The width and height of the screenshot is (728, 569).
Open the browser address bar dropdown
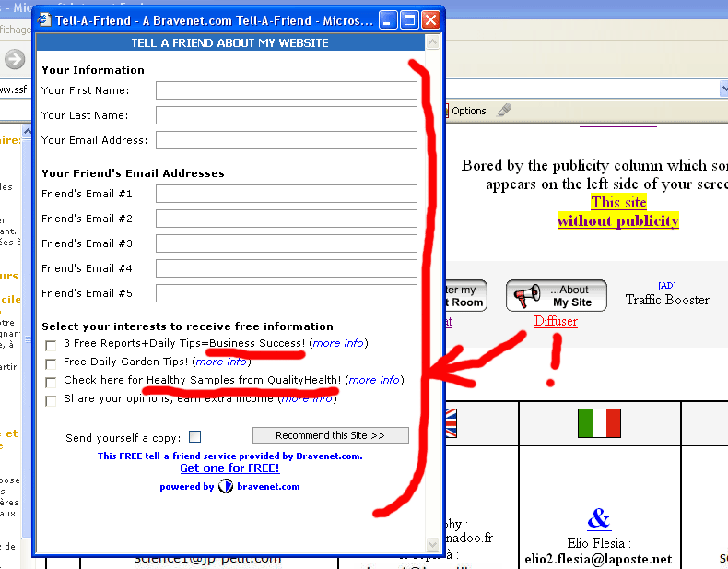click(x=722, y=89)
